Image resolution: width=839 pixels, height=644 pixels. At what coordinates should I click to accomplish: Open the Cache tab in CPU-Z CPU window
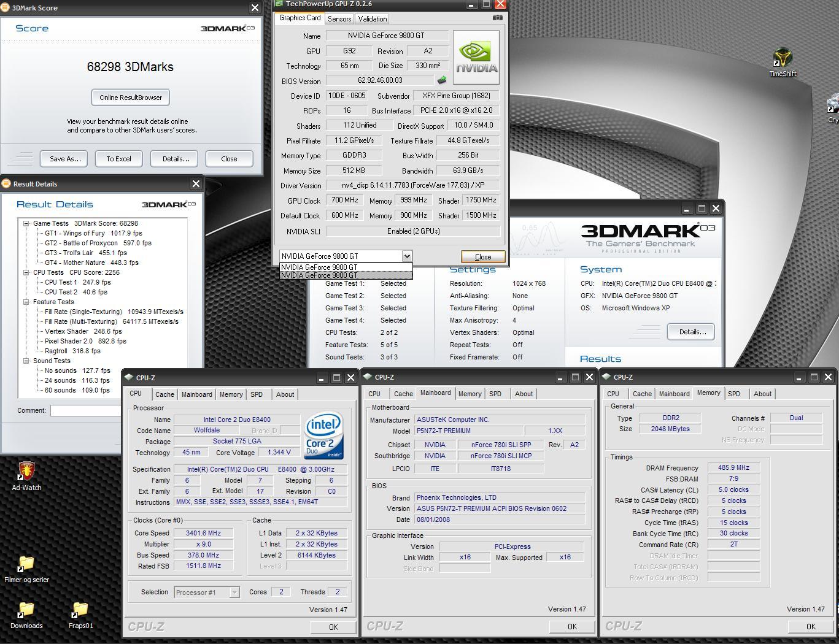(x=164, y=394)
